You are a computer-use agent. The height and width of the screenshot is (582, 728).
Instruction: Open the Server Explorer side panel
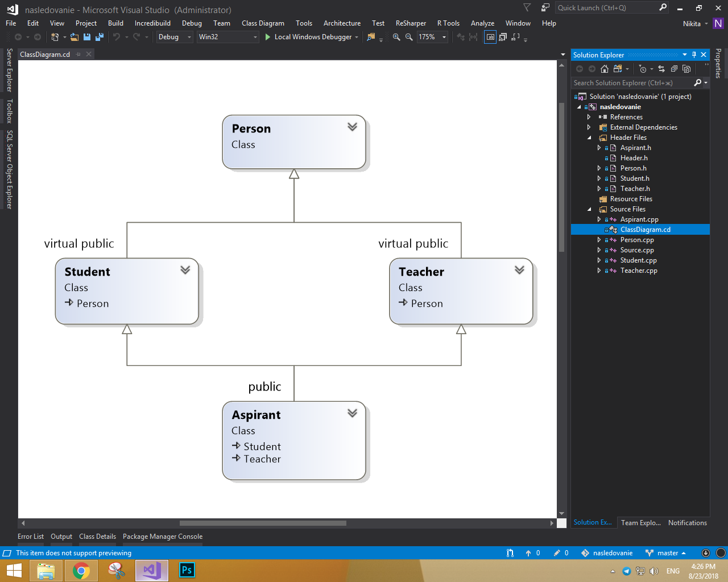click(9, 70)
